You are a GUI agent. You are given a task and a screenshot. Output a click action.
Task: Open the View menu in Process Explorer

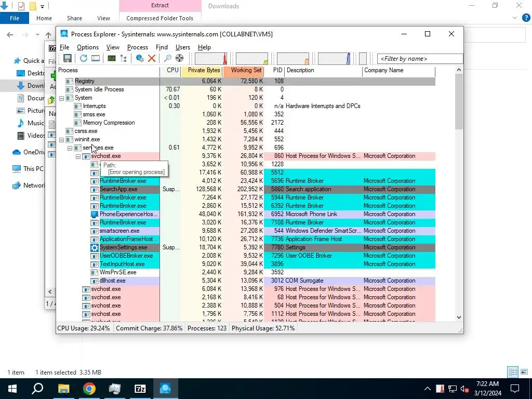point(113,47)
